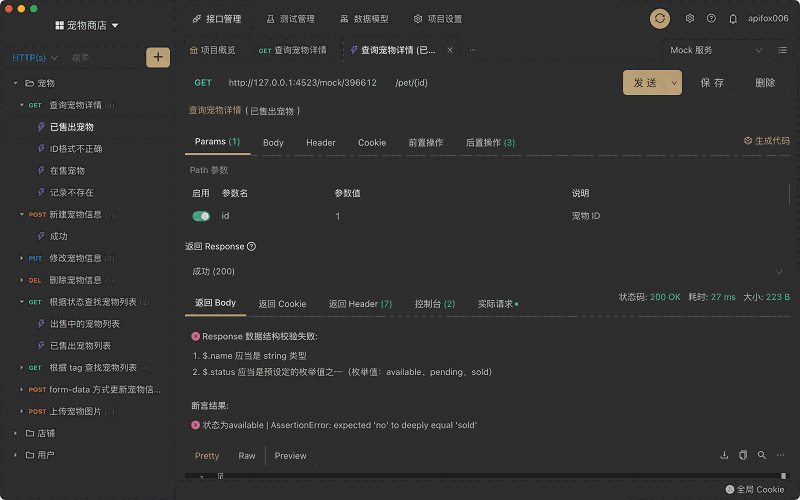Expand the 成功 (200) response section
800x500 pixels.
pos(779,271)
